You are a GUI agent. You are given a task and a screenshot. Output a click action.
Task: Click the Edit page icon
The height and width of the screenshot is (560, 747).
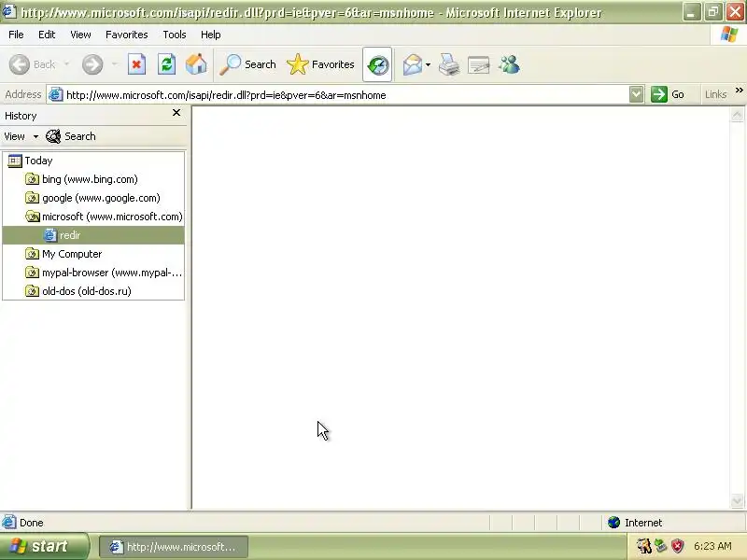(x=479, y=64)
